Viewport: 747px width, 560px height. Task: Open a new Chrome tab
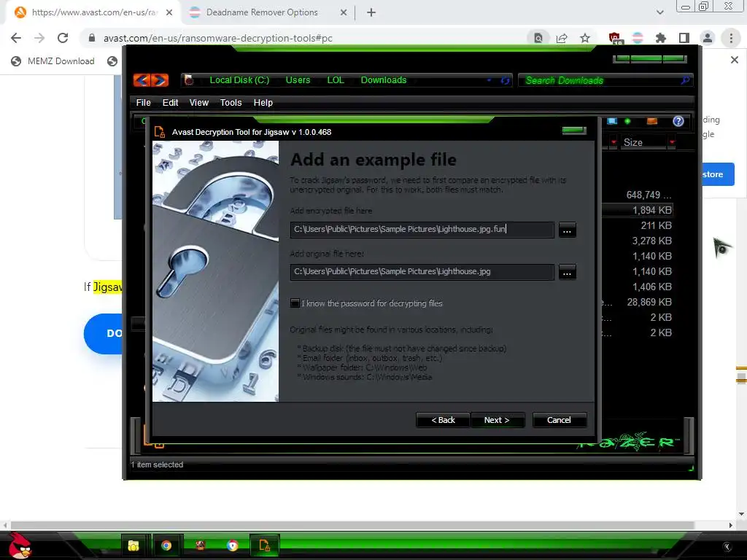pyautogui.click(x=371, y=12)
